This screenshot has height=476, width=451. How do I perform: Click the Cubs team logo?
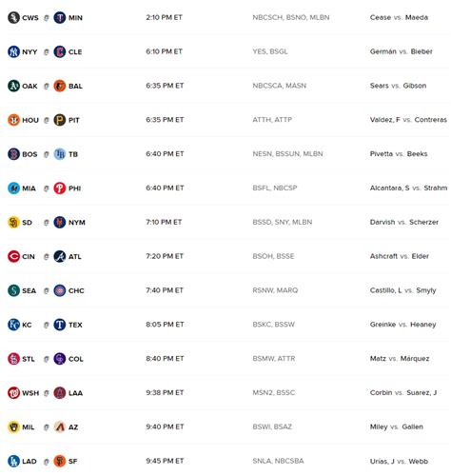60,290
